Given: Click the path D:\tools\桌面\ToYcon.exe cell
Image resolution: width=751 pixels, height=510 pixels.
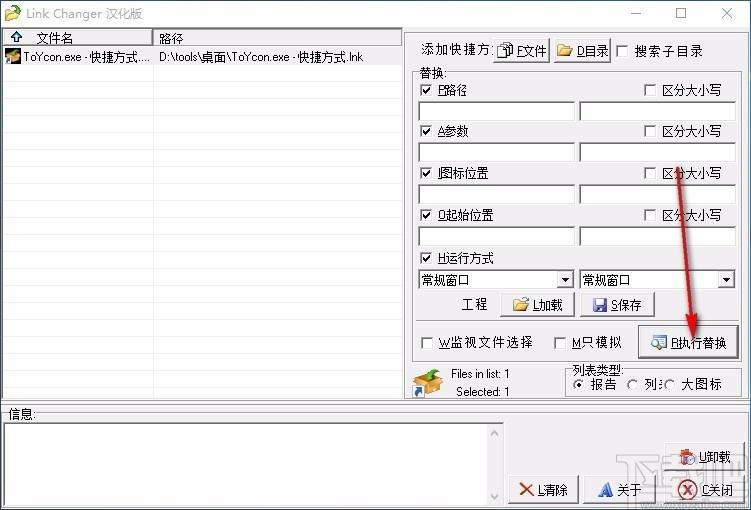Looking at the screenshot, I should 261,57.
